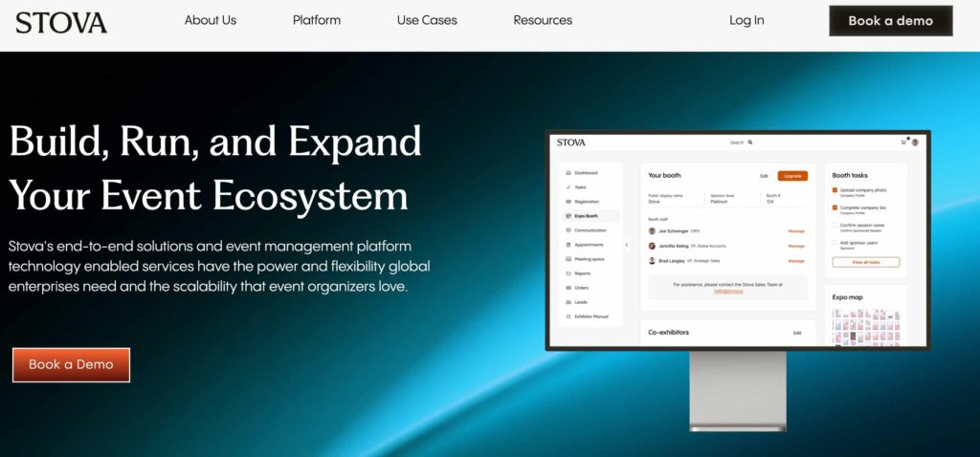Select the Expo Booth sidebar icon

click(x=568, y=216)
